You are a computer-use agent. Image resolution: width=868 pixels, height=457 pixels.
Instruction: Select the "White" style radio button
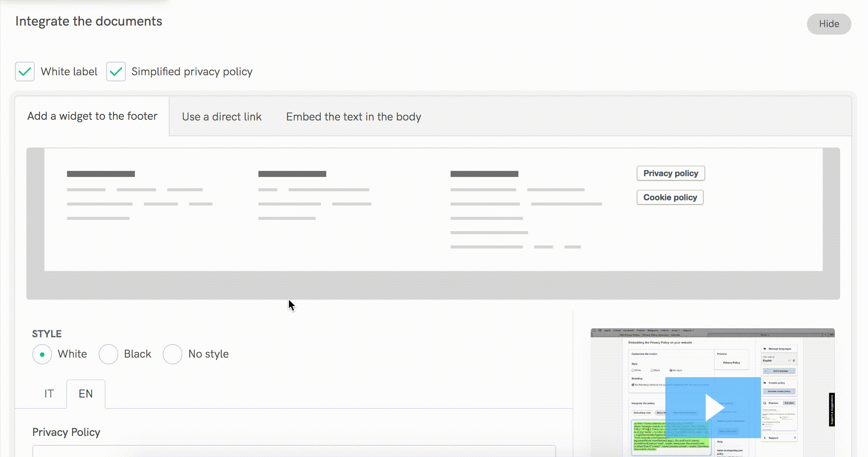(x=42, y=354)
